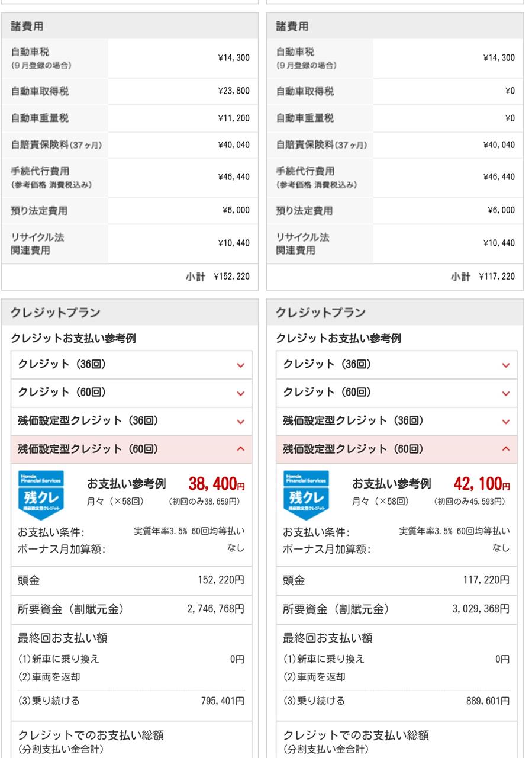The image size is (532, 758).
Task: Click left Honda 残クレ logo badge
Action: tap(41, 492)
